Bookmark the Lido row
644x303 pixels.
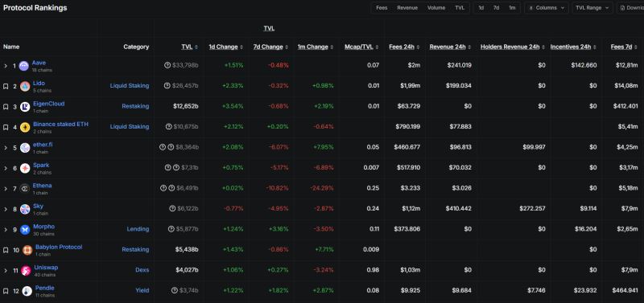[6, 86]
